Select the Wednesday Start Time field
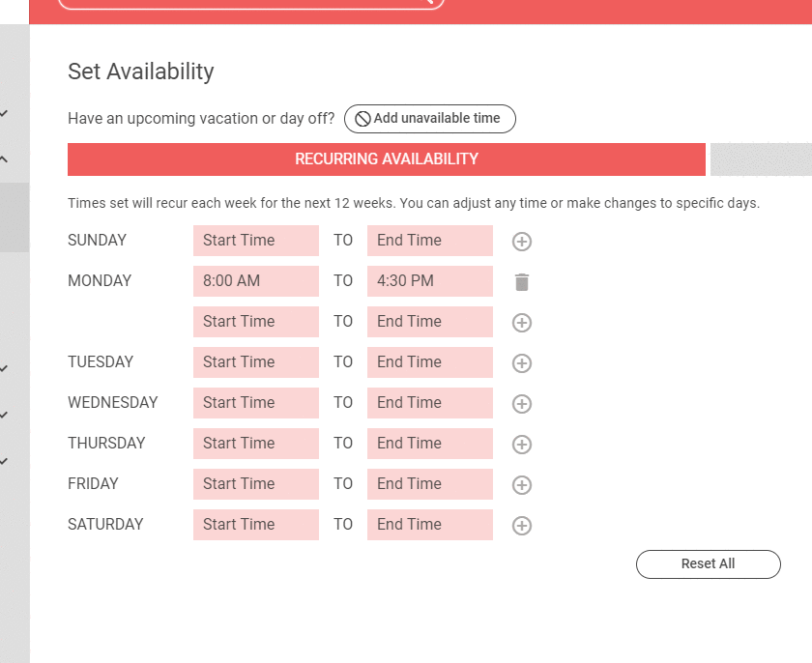 (x=256, y=403)
